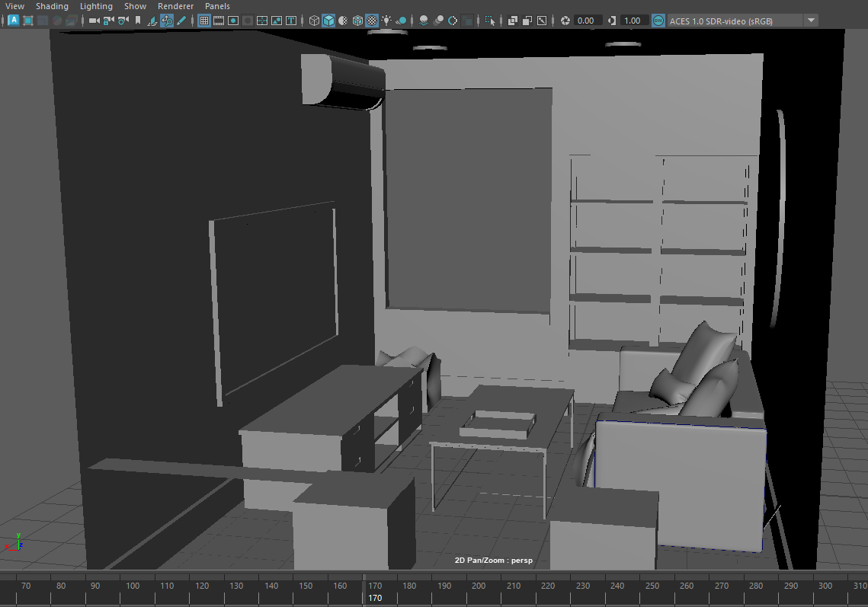
Task: Click the Isolate Select icon
Action: point(490,21)
